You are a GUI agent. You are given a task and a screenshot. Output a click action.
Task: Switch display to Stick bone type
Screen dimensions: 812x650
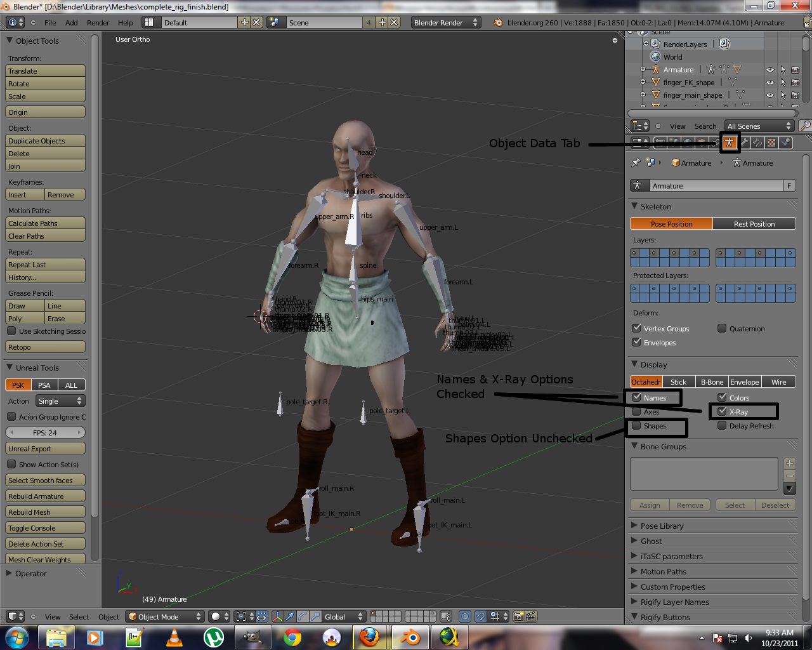[x=679, y=381]
